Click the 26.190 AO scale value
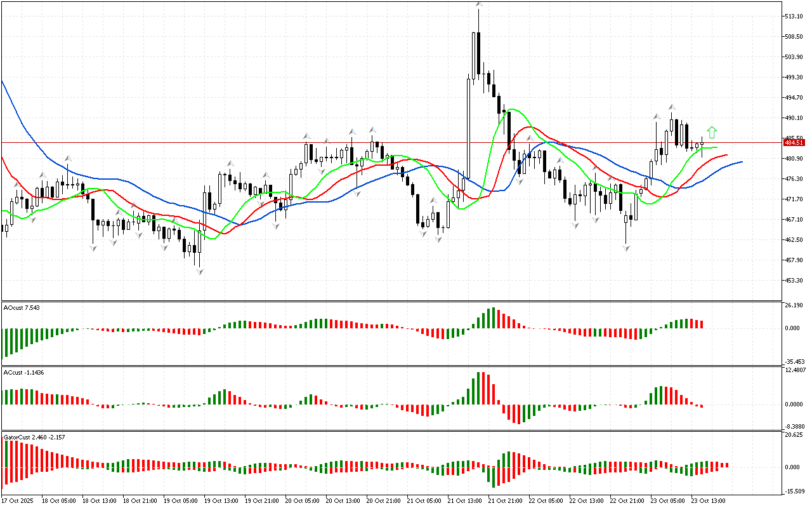The image size is (812, 508). pyautogui.click(x=794, y=305)
